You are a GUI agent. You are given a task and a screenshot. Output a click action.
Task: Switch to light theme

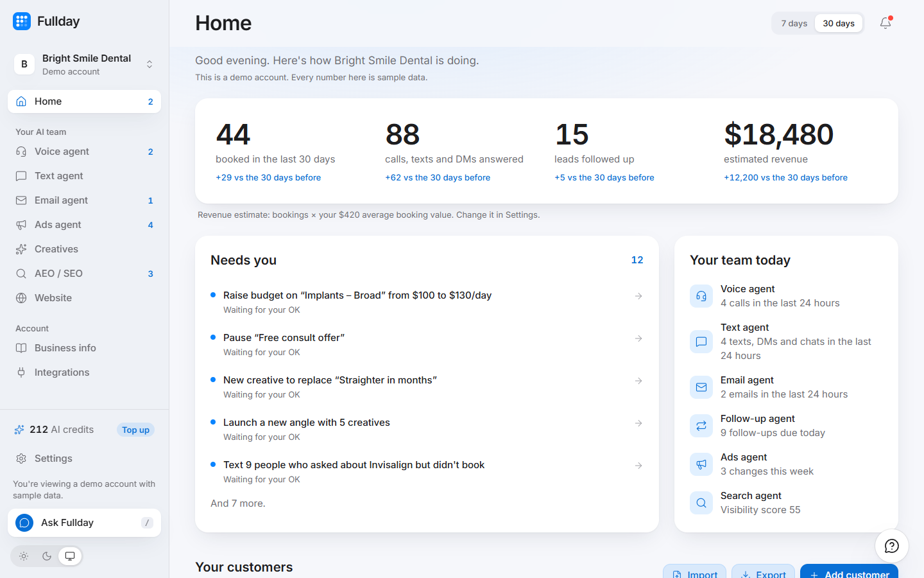tap(24, 556)
